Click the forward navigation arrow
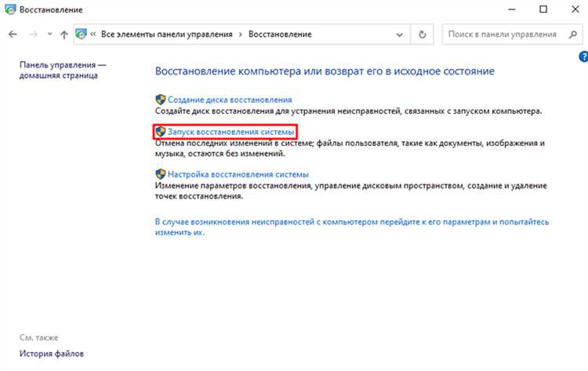The width and height of the screenshot is (588, 371). [33, 35]
